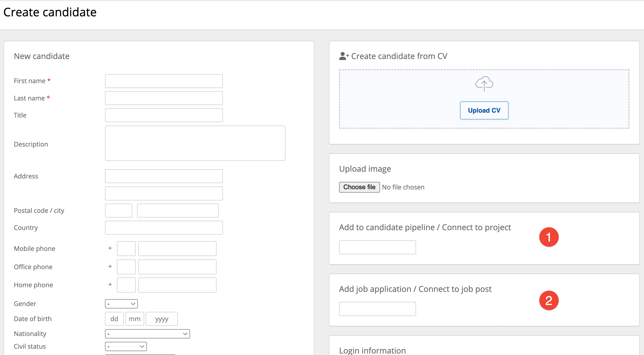Click the Postal code field
Viewport: 644px width, 355px height.
119,211
